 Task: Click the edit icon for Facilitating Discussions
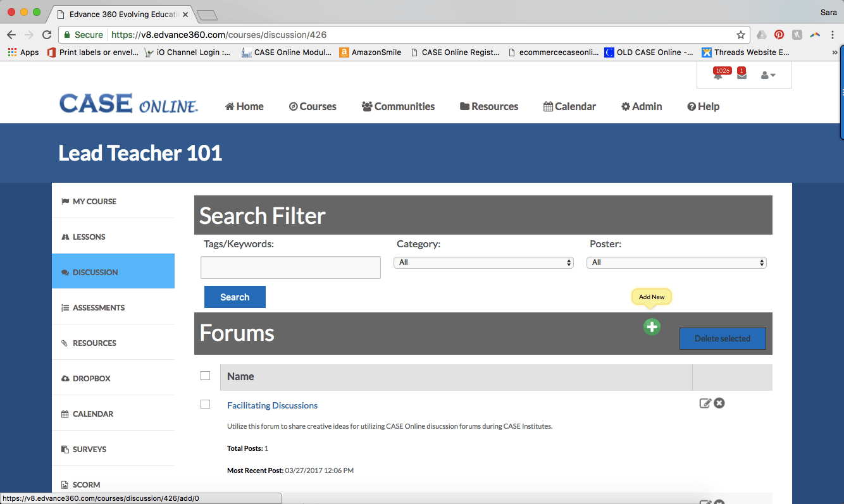(705, 403)
